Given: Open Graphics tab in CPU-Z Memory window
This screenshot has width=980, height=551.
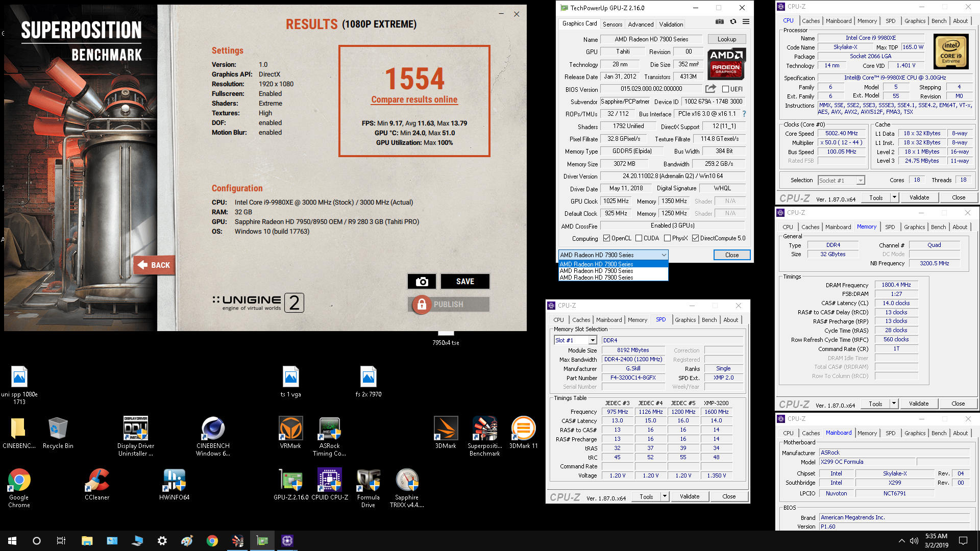Looking at the screenshot, I should [914, 227].
